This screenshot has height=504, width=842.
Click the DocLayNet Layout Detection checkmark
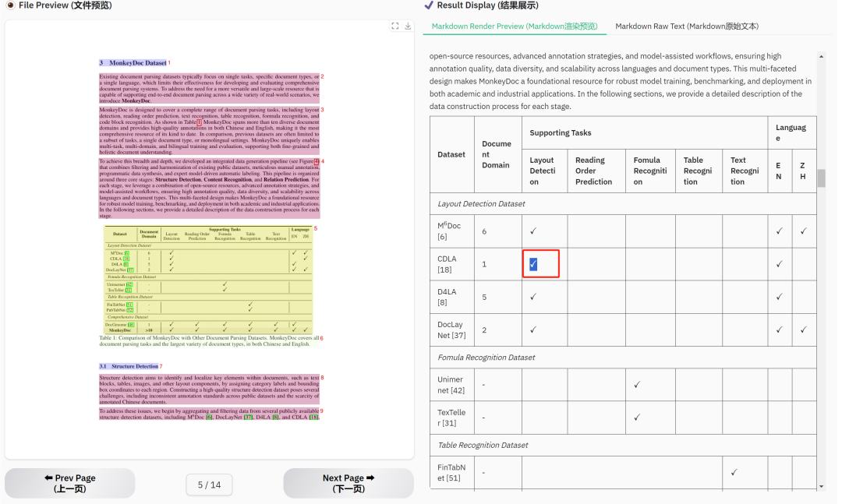(533, 330)
